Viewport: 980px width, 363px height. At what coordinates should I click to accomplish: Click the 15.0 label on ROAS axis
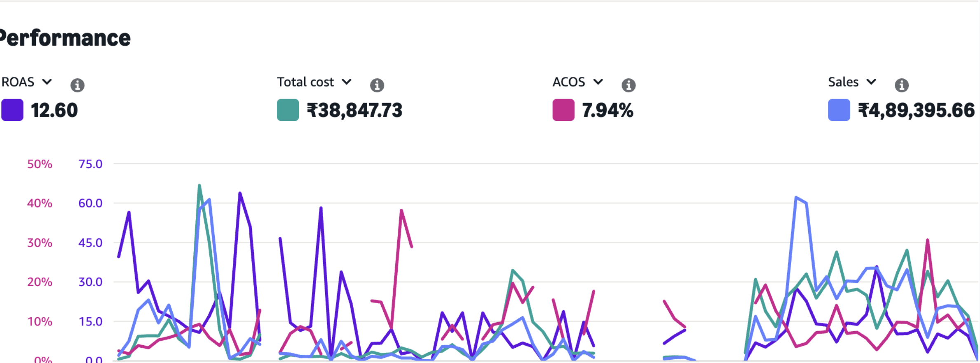pos(90,322)
